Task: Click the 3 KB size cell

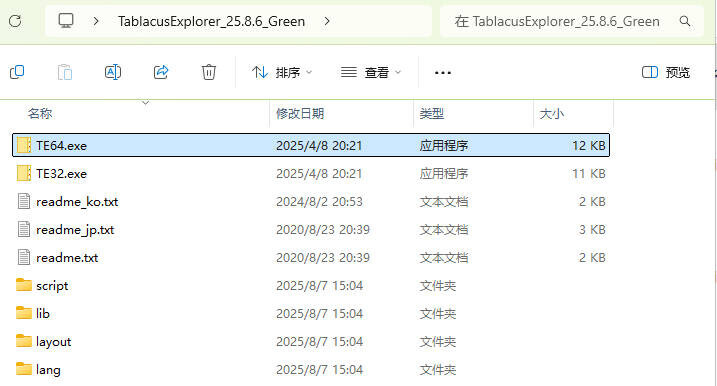Action: (x=592, y=230)
